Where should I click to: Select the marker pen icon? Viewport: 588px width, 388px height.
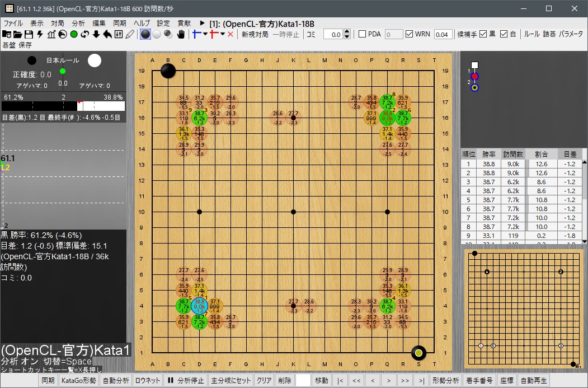tap(130, 34)
